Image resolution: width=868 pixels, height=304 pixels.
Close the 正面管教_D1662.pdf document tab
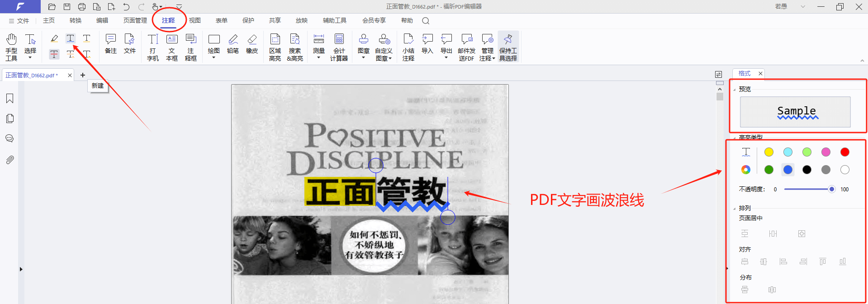point(70,76)
